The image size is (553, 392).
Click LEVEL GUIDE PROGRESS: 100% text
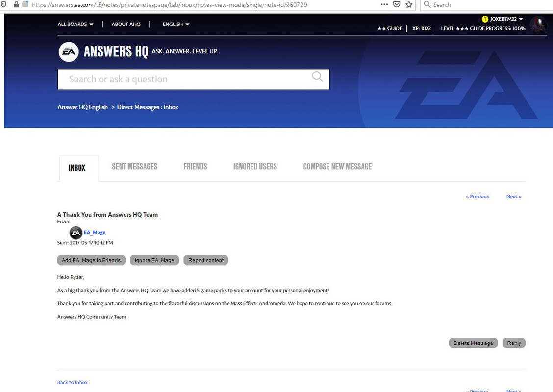(x=483, y=28)
